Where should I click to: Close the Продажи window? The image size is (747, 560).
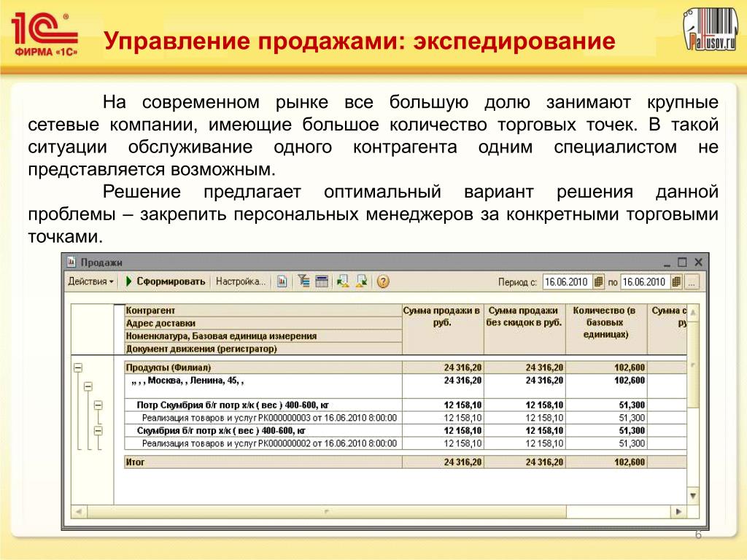[x=698, y=262]
